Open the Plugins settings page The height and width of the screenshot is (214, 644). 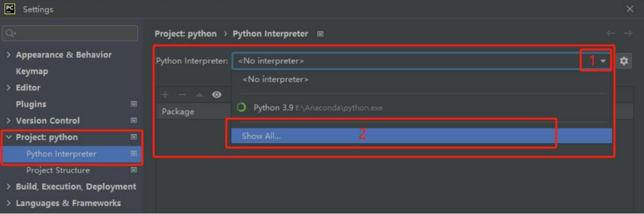click(x=31, y=105)
